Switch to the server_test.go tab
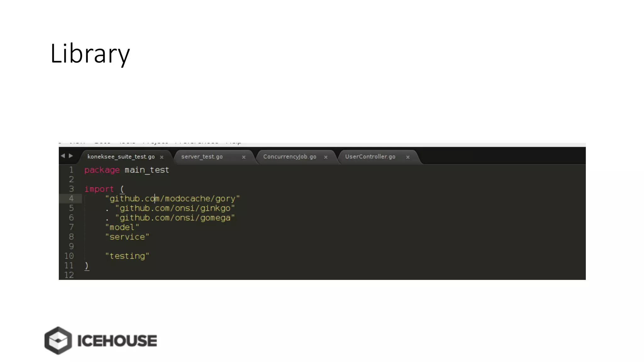This screenshot has height=362, width=644. pos(202,156)
